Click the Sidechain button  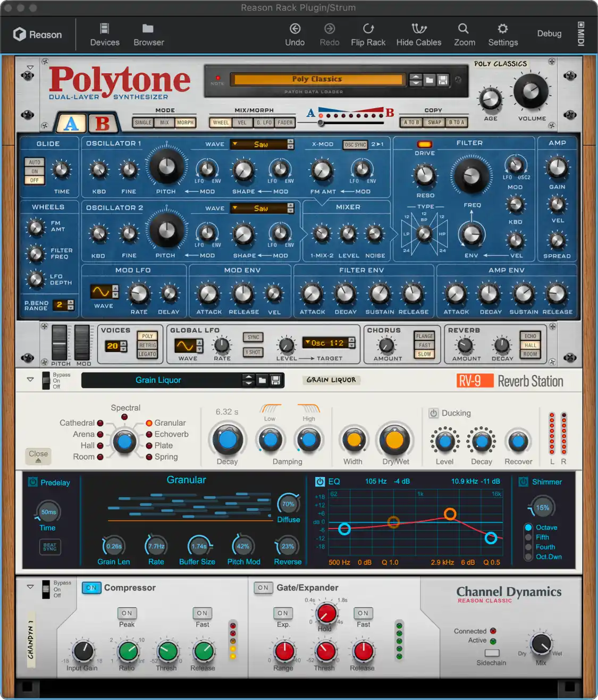click(492, 653)
